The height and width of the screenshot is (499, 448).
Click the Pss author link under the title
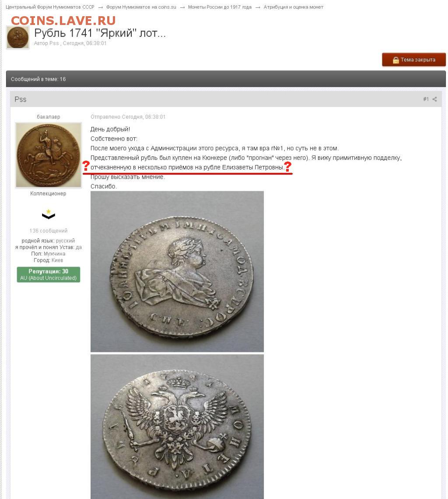click(x=54, y=43)
